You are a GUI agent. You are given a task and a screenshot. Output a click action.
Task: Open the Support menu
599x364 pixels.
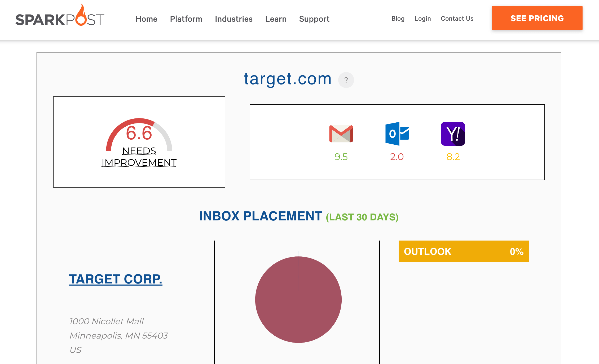pyautogui.click(x=314, y=19)
